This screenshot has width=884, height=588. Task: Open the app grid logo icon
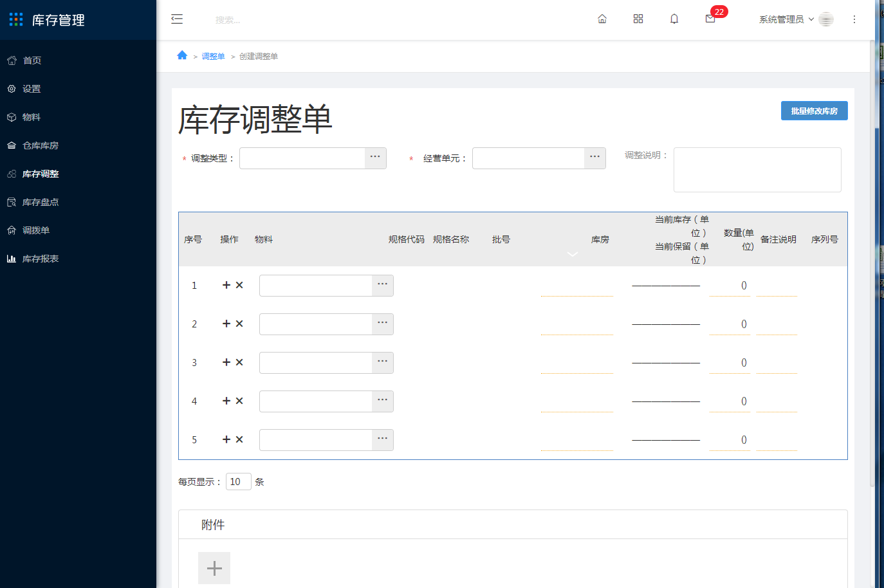(x=16, y=19)
